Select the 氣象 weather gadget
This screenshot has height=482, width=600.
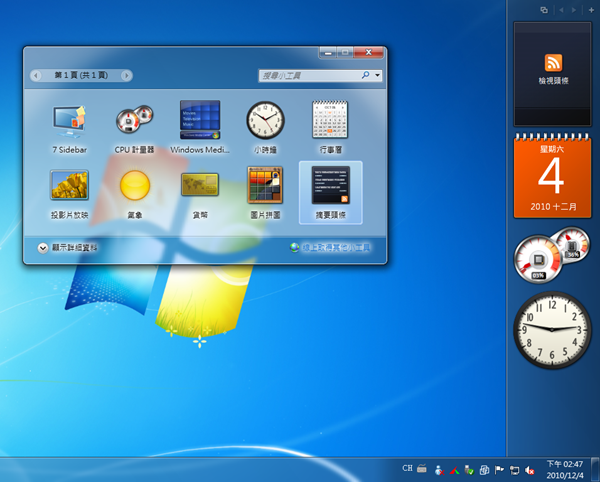134,192
